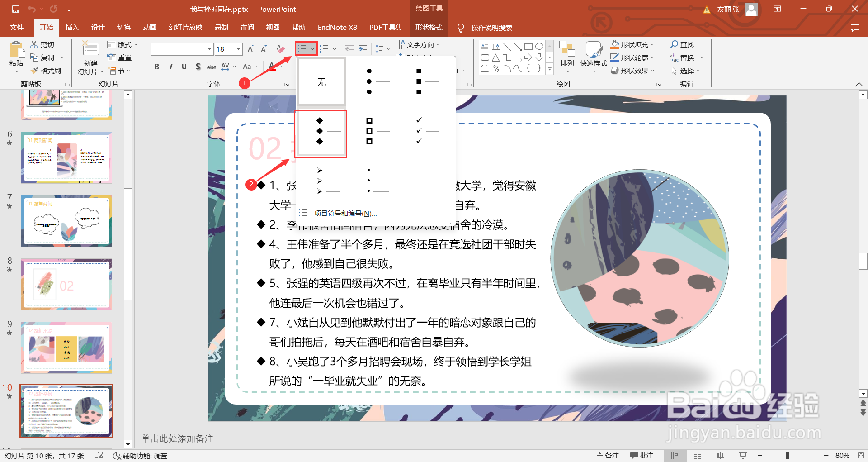This screenshot has width=868, height=462.
Task: Click the bullet list icon
Action: tap(302, 49)
